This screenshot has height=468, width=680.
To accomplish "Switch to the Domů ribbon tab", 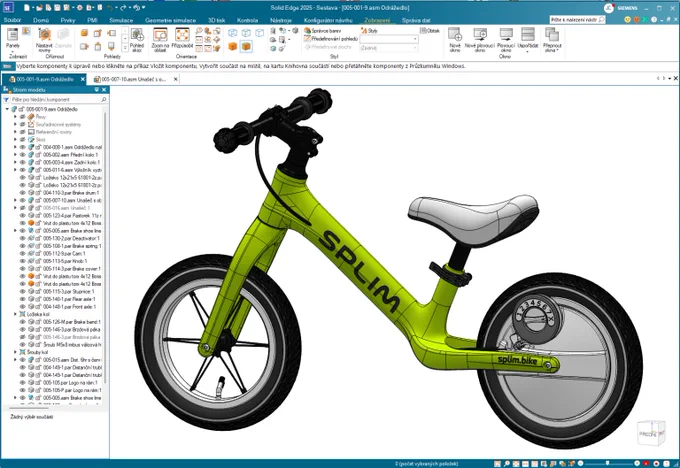I will 41,20.
